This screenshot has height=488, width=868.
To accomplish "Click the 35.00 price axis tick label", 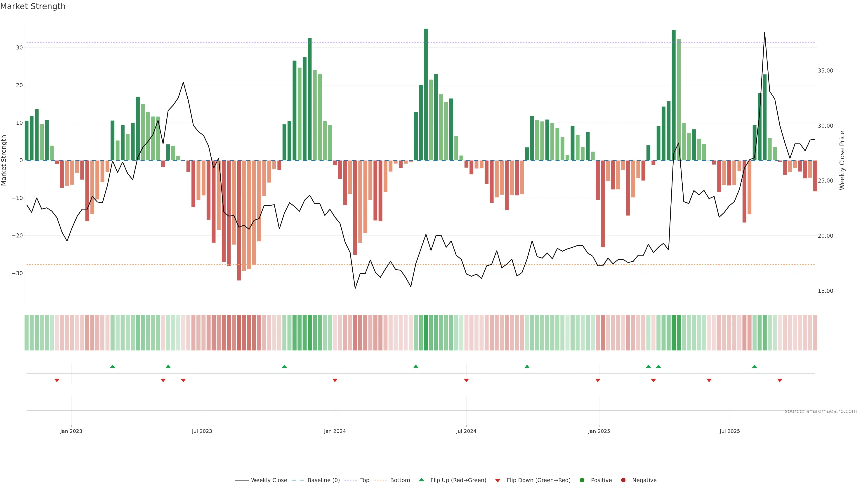I will pos(825,71).
